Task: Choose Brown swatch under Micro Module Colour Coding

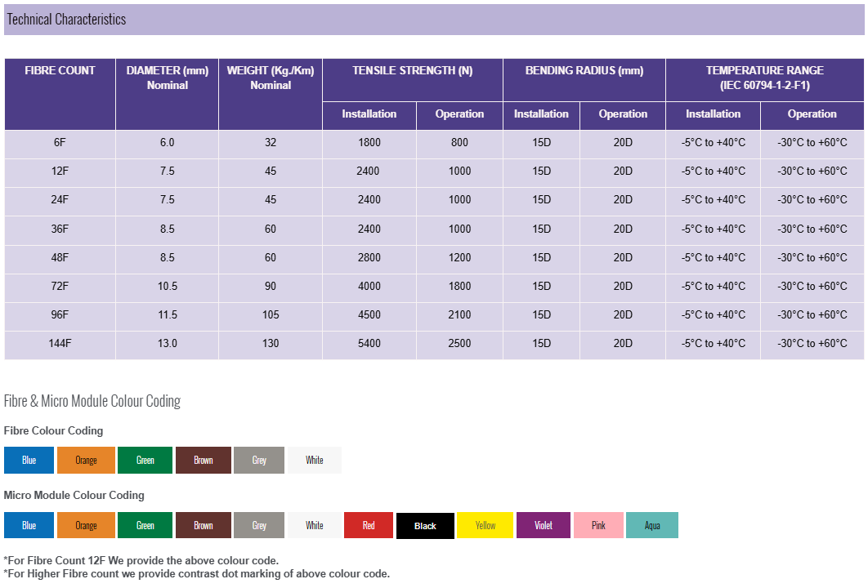Action: coord(204,525)
